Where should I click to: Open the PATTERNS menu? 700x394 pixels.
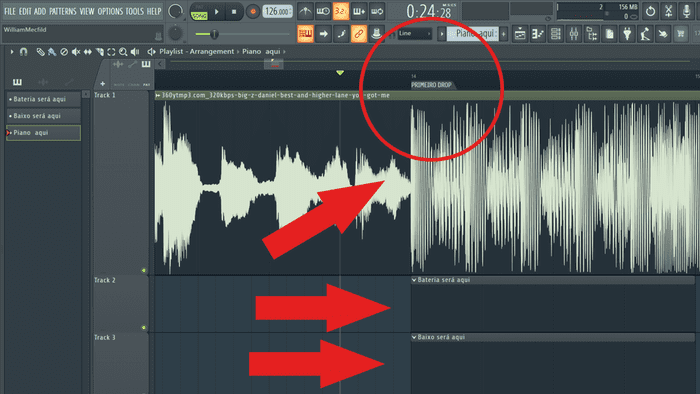tap(62, 11)
